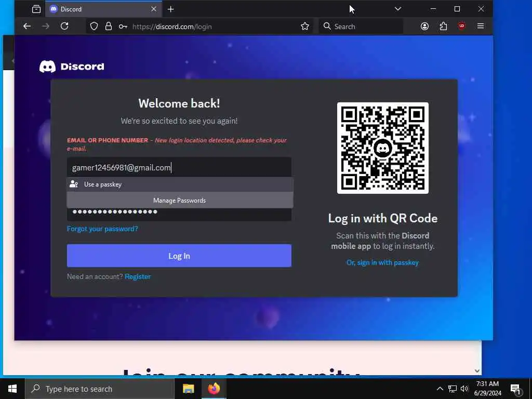Switch to the Discord browser tab

click(104, 9)
